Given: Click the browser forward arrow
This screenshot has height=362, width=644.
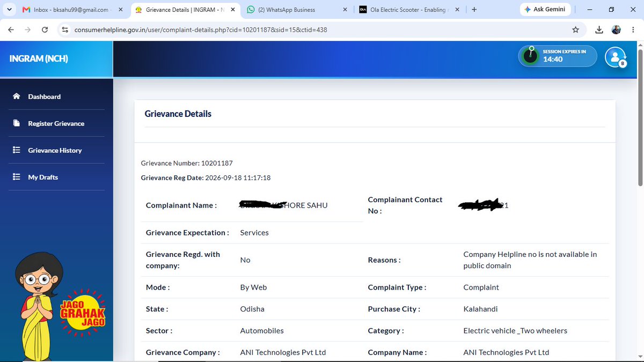Looking at the screenshot, I should click(27, 30).
